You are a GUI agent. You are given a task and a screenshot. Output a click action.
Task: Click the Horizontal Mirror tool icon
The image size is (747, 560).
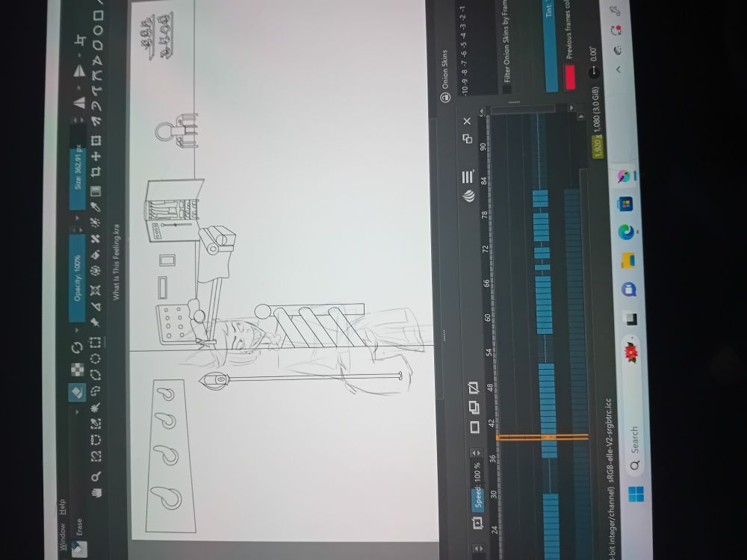(80, 101)
